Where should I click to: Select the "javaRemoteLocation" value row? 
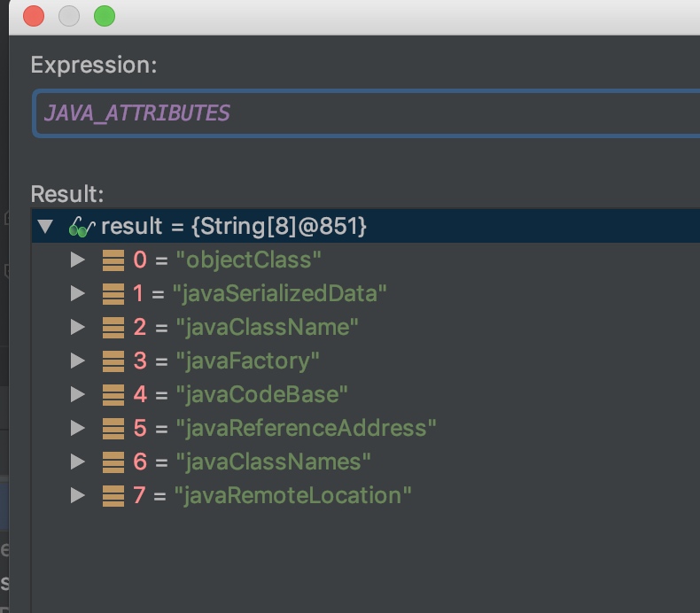pos(293,496)
